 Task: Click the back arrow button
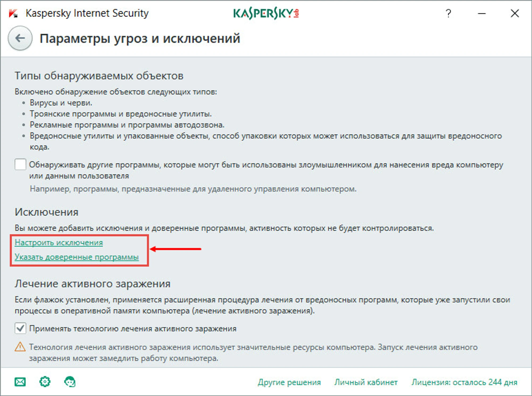point(20,39)
